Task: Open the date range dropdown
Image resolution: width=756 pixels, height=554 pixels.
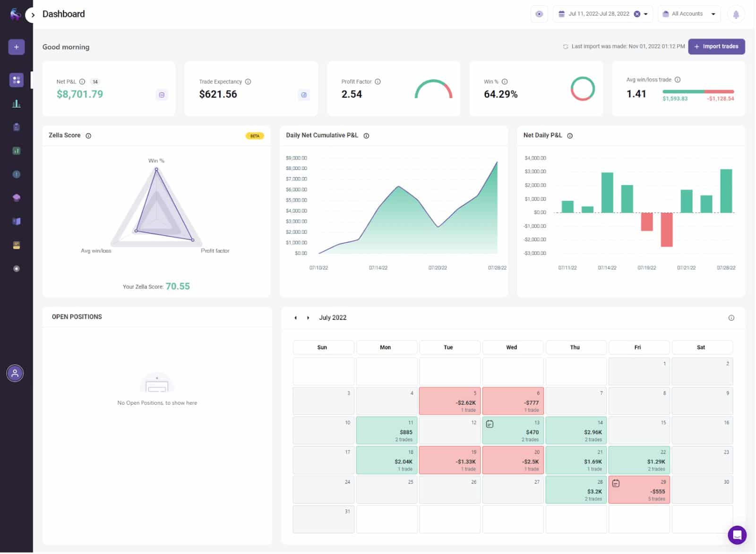Action: [646, 14]
